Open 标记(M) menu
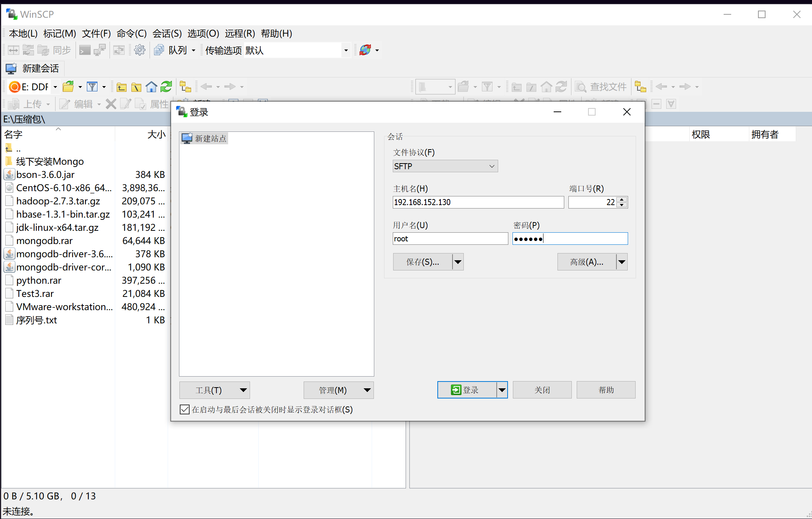This screenshot has height=519, width=812. point(60,34)
